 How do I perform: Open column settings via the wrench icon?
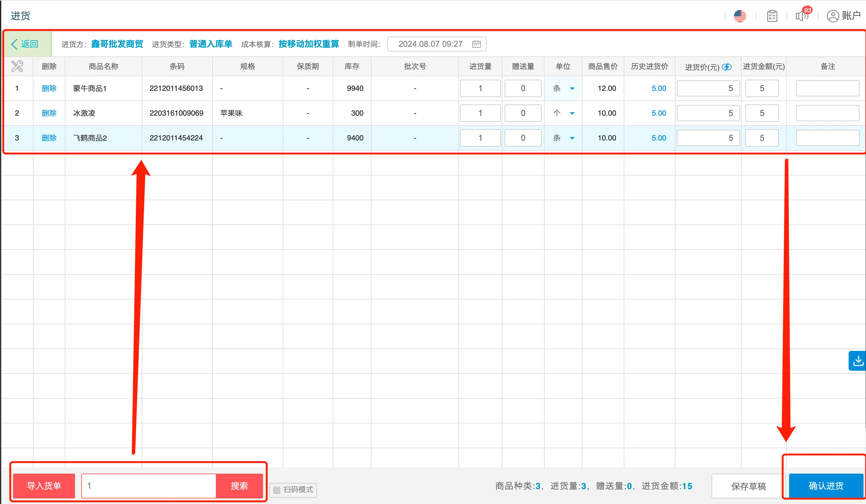[x=17, y=66]
